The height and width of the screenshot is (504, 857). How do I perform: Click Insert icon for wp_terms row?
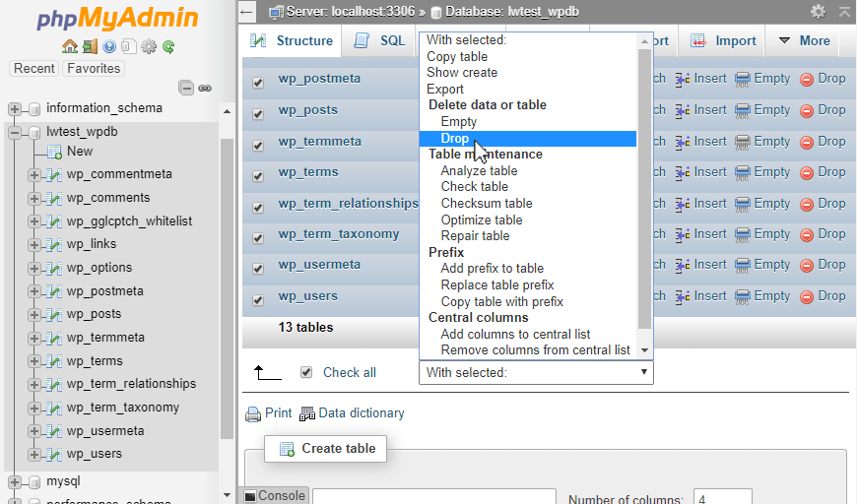[x=682, y=173]
